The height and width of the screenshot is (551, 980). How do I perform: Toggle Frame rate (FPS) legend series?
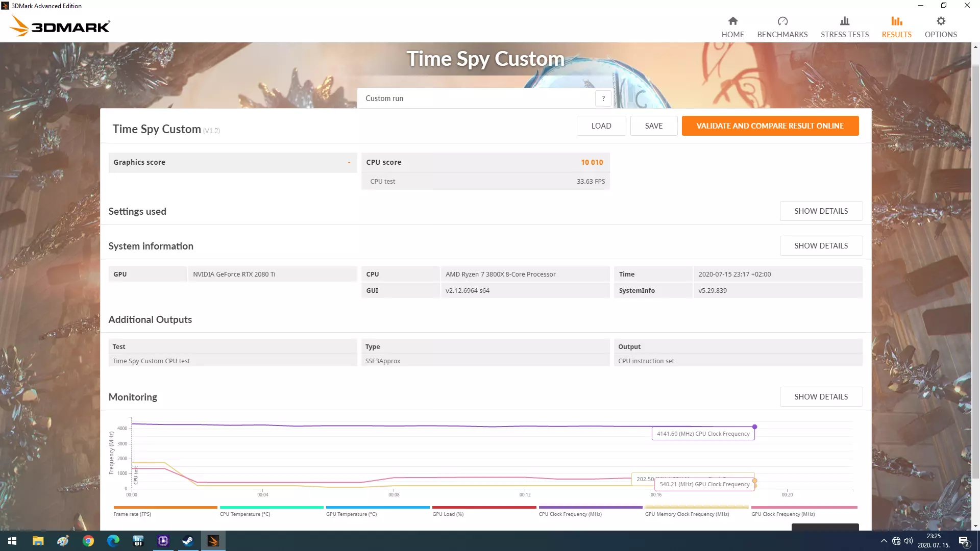tap(132, 514)
